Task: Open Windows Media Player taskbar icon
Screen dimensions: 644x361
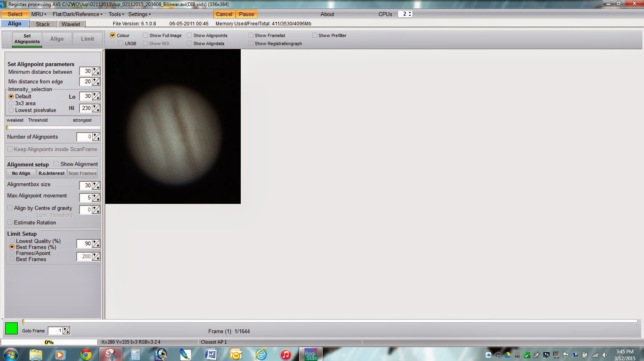Action: 60,355
